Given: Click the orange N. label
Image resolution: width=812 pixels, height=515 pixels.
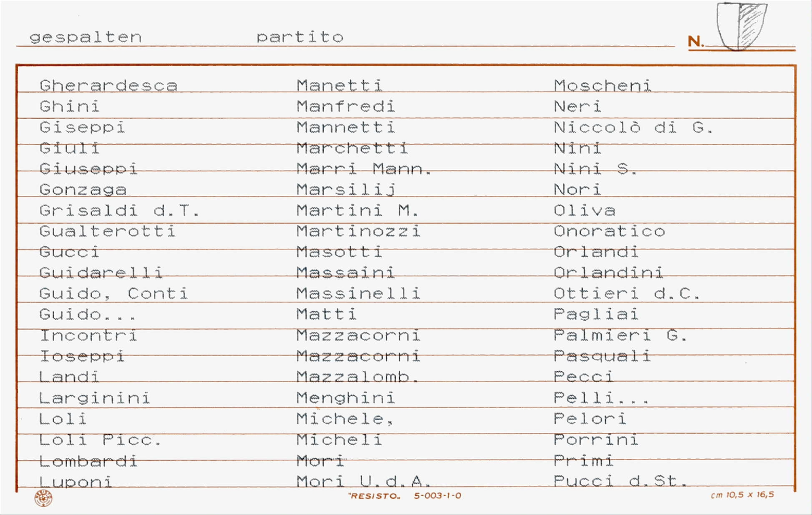Looking at the screenshot, I should point(696,41).
